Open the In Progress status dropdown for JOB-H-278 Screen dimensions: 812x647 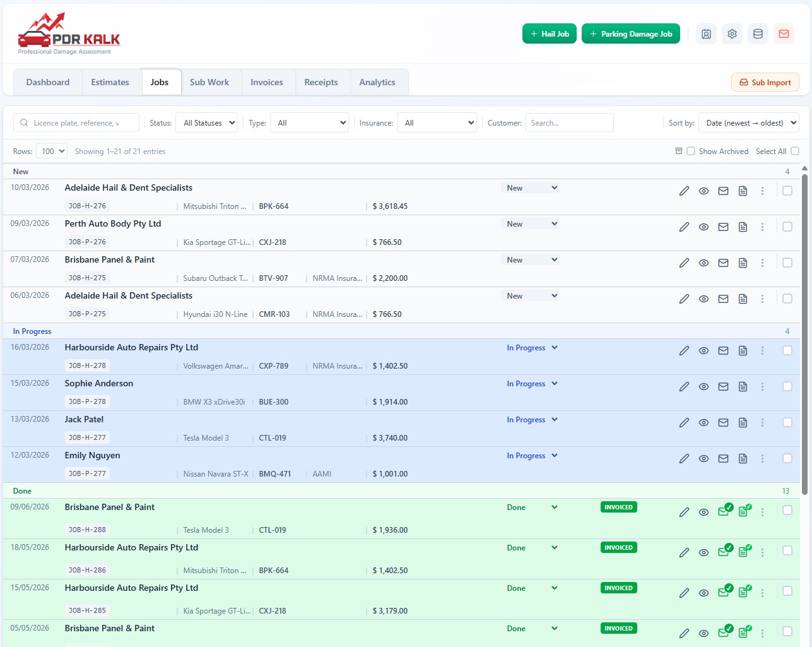531,348
